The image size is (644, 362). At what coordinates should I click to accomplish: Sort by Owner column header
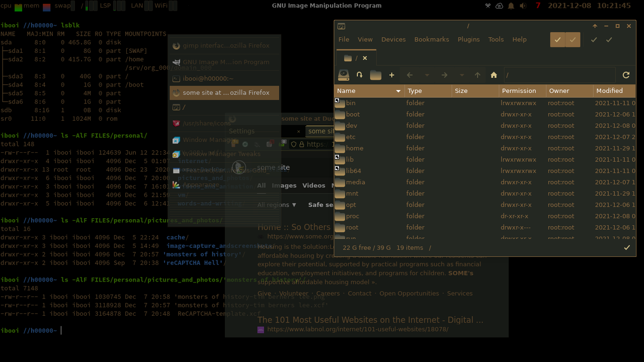[570, 91]
